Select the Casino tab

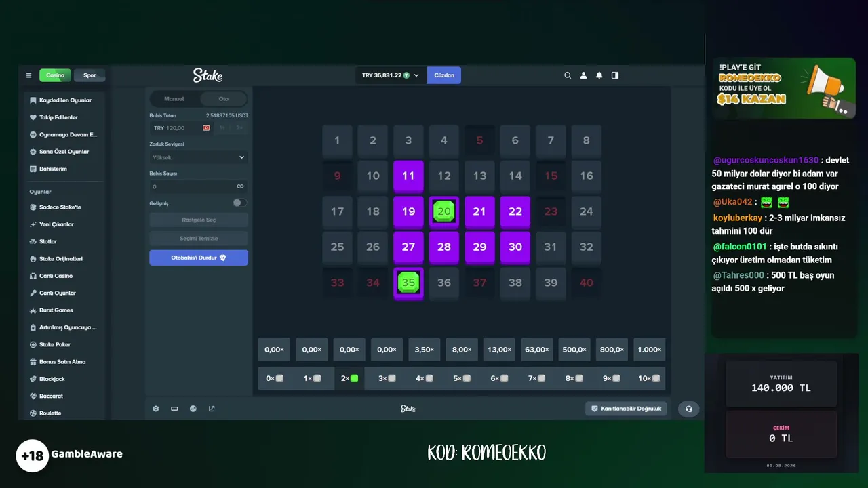point(55,75)
